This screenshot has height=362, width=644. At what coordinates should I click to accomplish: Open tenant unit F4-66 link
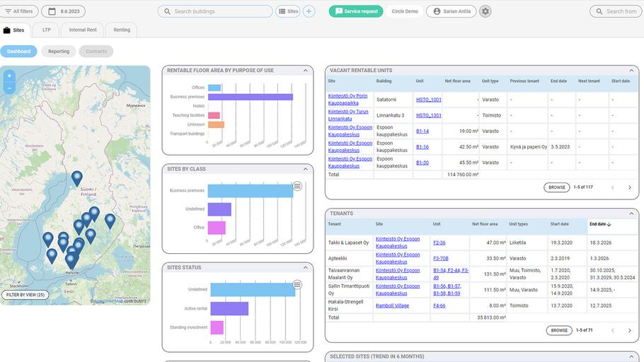tap(439, 305)
